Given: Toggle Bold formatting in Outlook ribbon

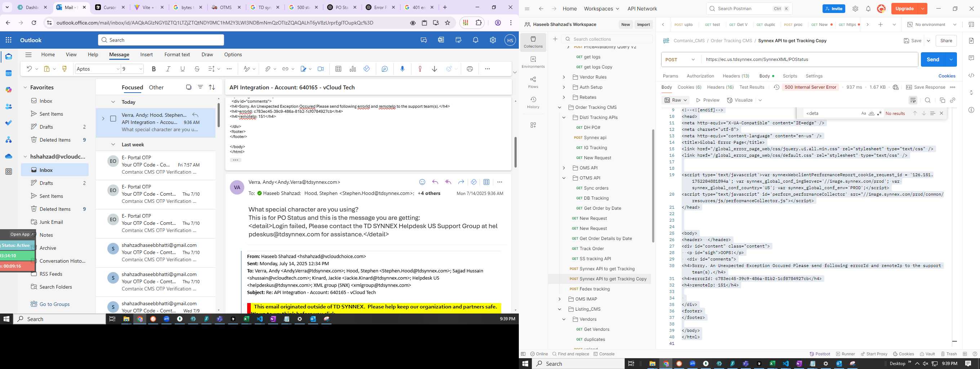Looking at the screenshot, I should 154,69.
